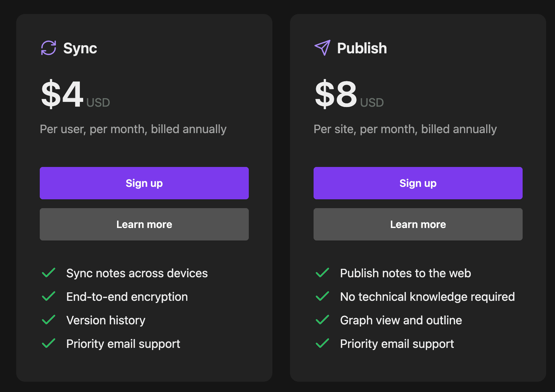Click the Publish plan heading
Image resolution: width=555 pixels, height=392 pixels.
[362, 48]
